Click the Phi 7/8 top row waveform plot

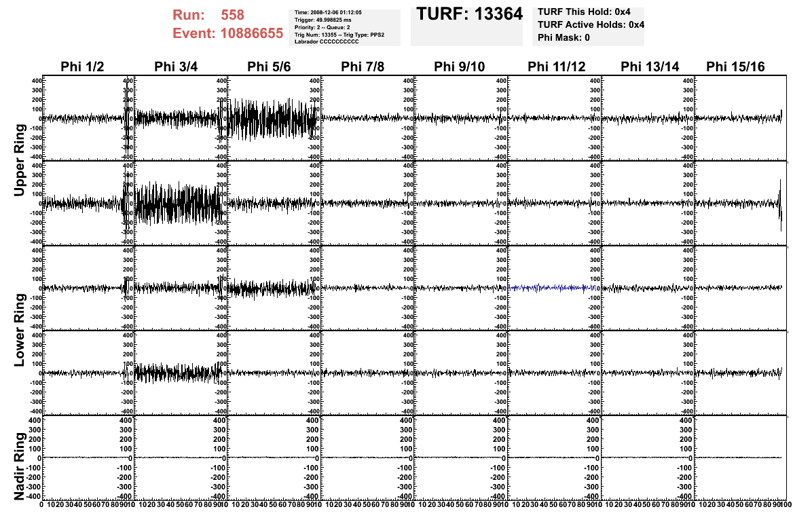coord(368,119)
